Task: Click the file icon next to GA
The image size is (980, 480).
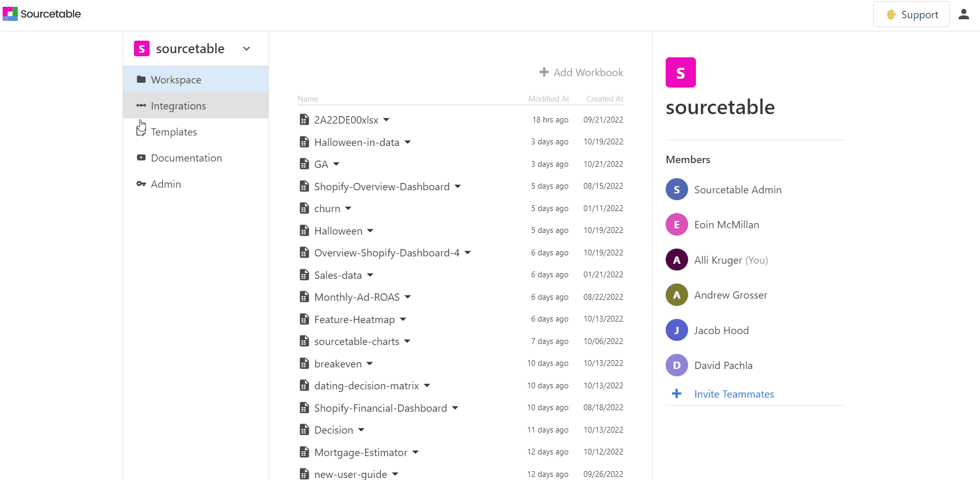Action: 304,164
